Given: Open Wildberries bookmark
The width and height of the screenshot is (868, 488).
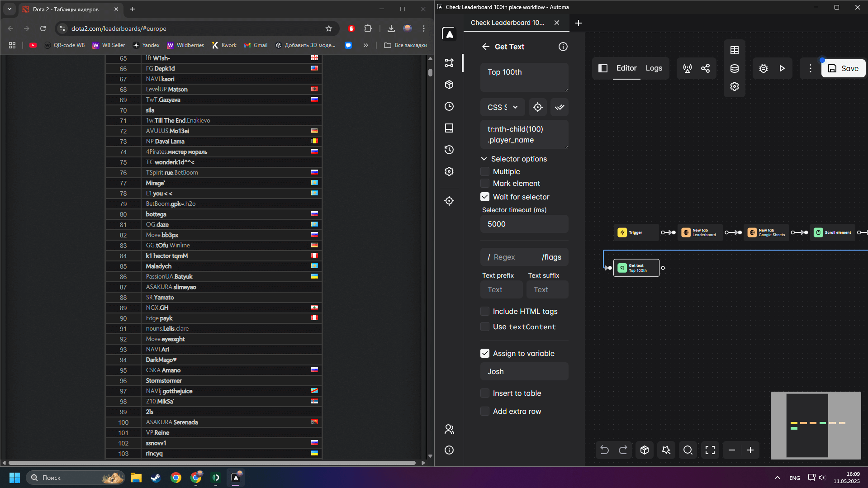Looking at the screenshot, I should pos(185,45).
